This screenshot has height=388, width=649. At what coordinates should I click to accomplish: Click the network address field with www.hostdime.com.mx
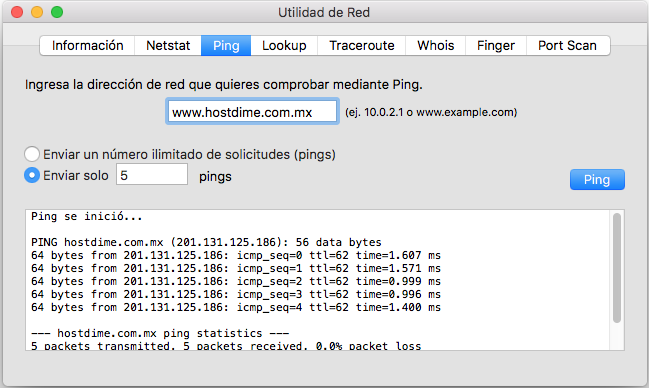(x=252, y=112)
